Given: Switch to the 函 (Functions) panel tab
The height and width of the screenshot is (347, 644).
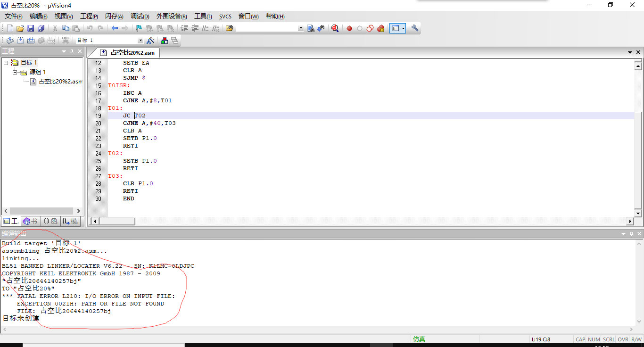Looking at the screenshot, I should click(x=50, y=221).
